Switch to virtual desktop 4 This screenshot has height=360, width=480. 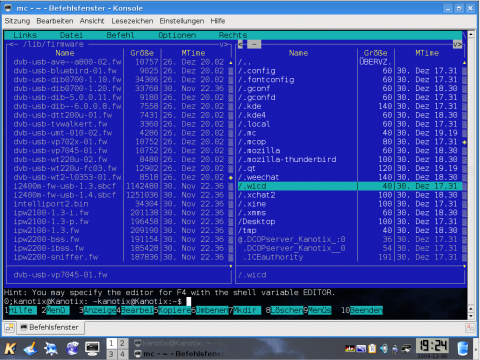(122, 354)
